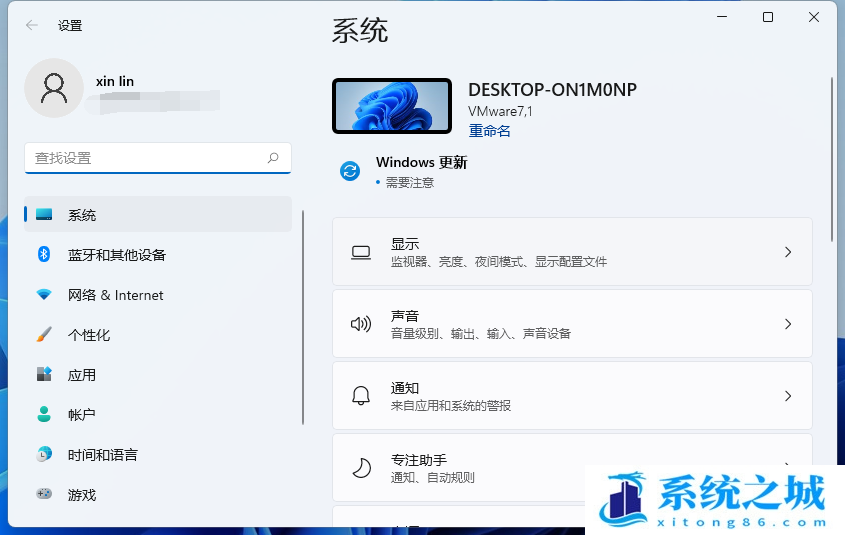Click the desktop wallpaper thumbnail
The height and width of the screenshot is (535, 845).
(x=391, y=106)
